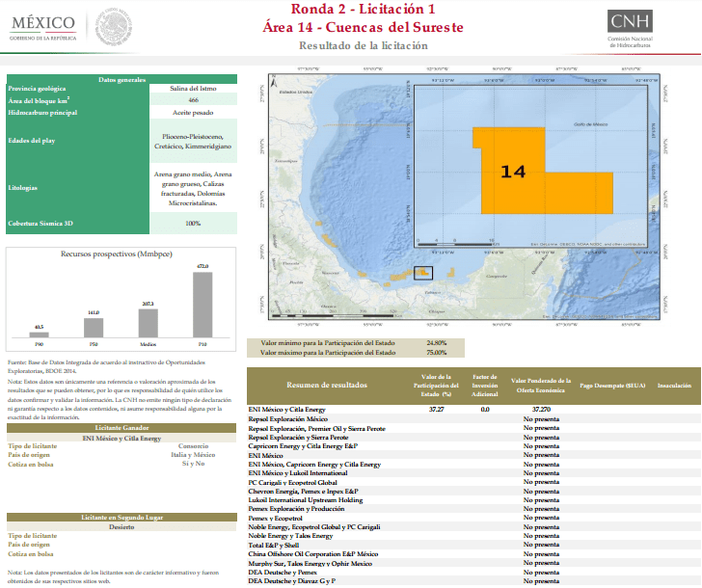Click the title 'Ronda 2 - Licitación 1'

[363, 9]
